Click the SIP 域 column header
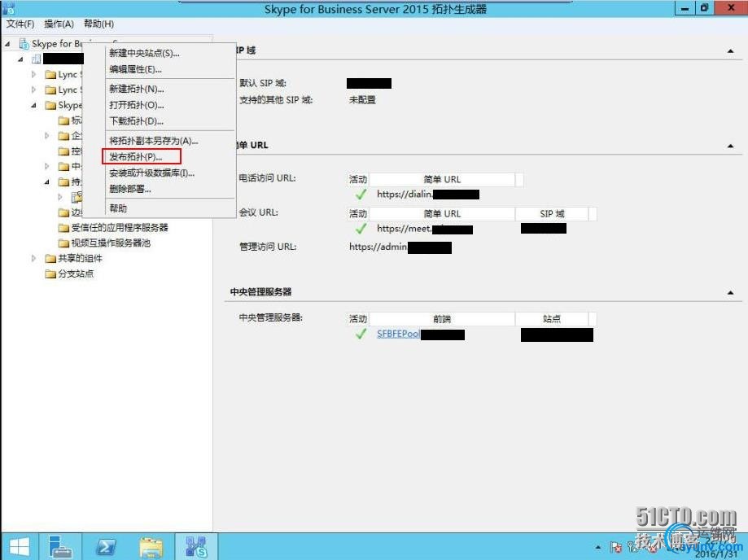The image size is (748, 560). 552,214
